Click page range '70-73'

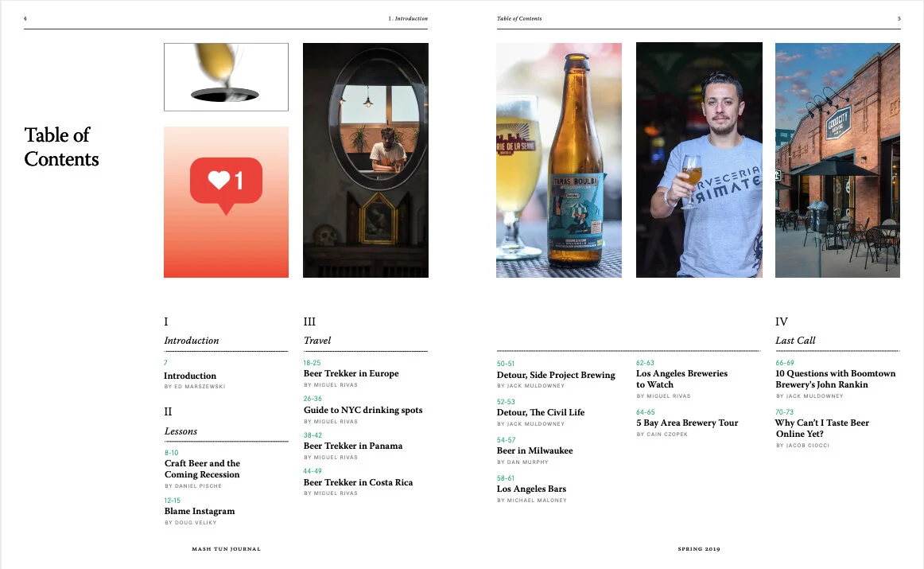pos(785,412)
